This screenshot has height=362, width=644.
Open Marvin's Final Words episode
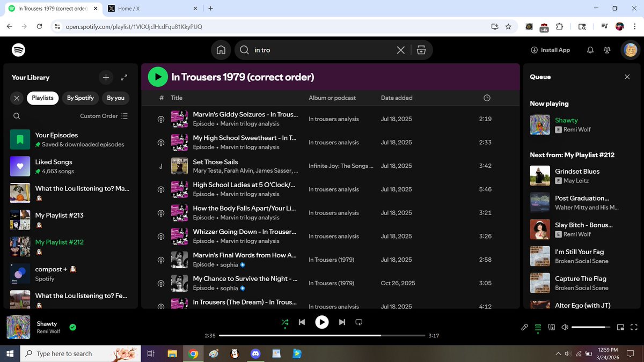click(x=245, y=255)
